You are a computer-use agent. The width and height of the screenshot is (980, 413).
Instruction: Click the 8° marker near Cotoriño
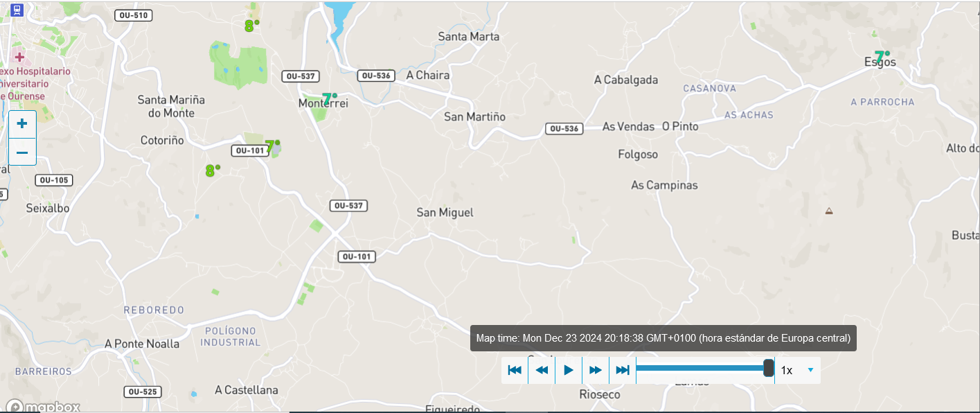click(x=213, y=170)
